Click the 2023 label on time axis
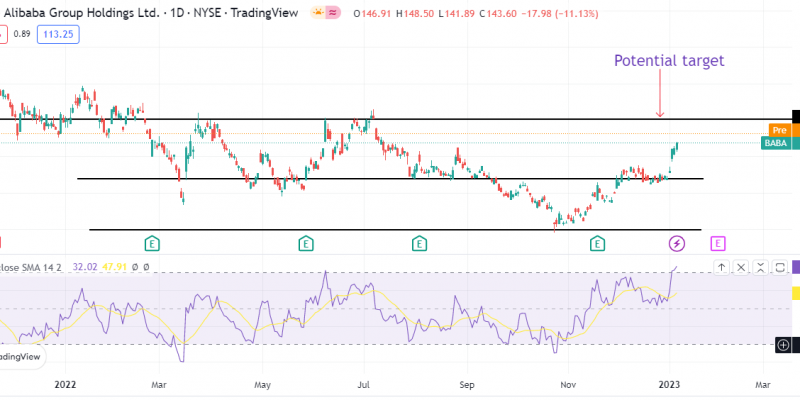Image resolution: width=800 pixels, height=400 pixels. pos(669,384)
